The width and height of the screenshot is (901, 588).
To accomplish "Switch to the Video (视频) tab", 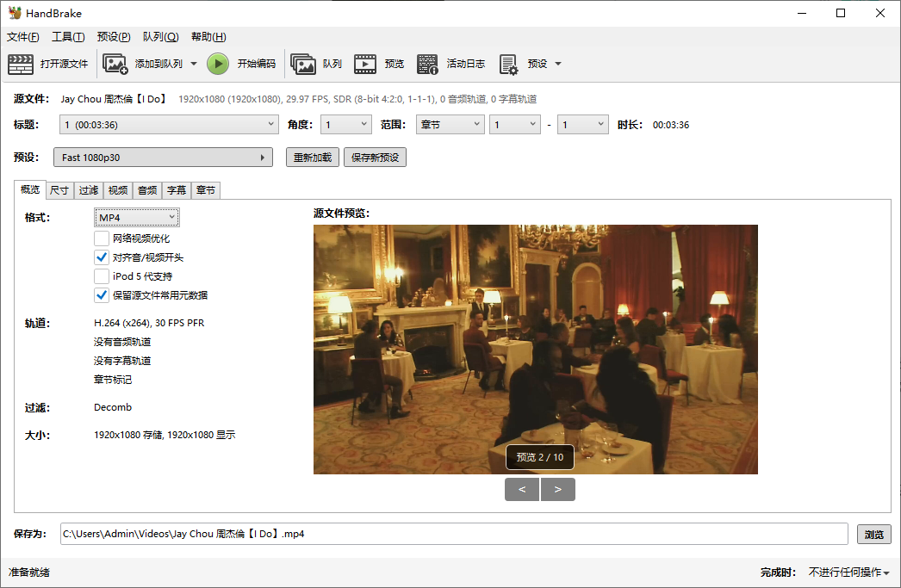I will 118,190.
